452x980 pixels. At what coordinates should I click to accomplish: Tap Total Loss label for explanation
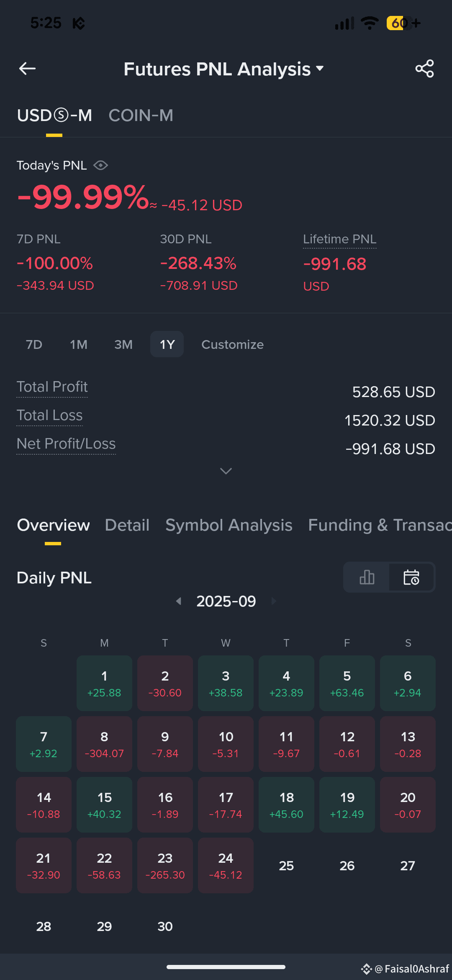coord(50,415)
